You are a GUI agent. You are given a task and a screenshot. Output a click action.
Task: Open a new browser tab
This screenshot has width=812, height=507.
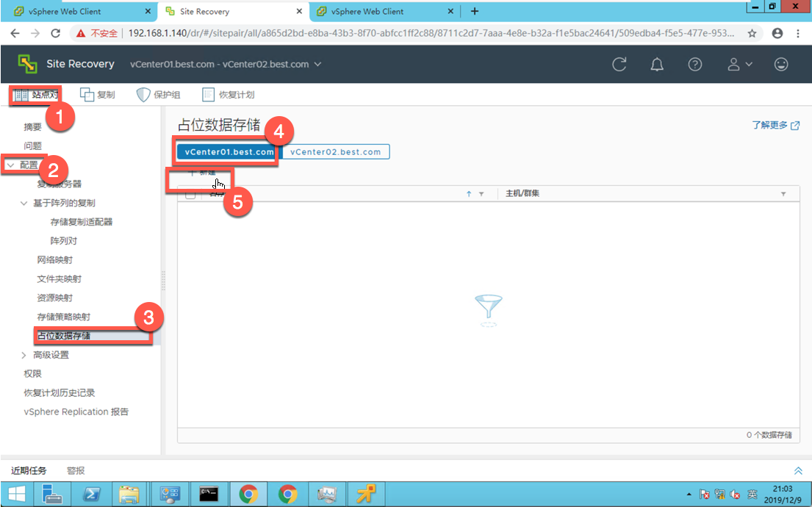click(475, 11)
